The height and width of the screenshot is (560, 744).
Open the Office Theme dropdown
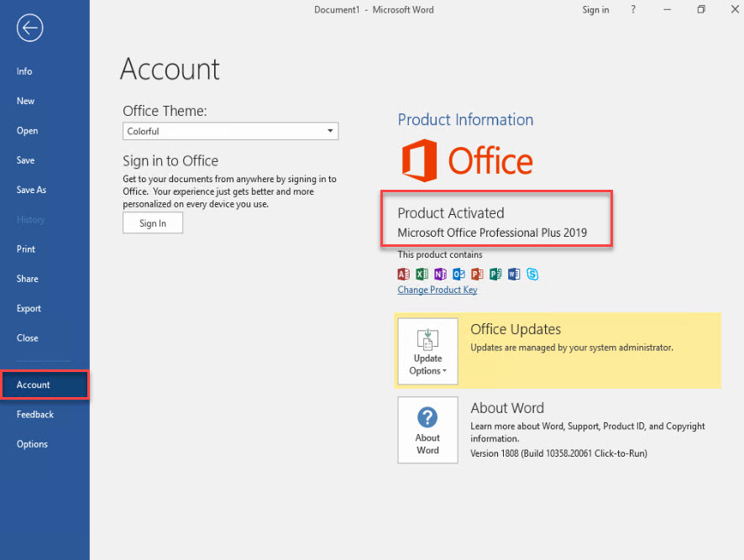230,131
